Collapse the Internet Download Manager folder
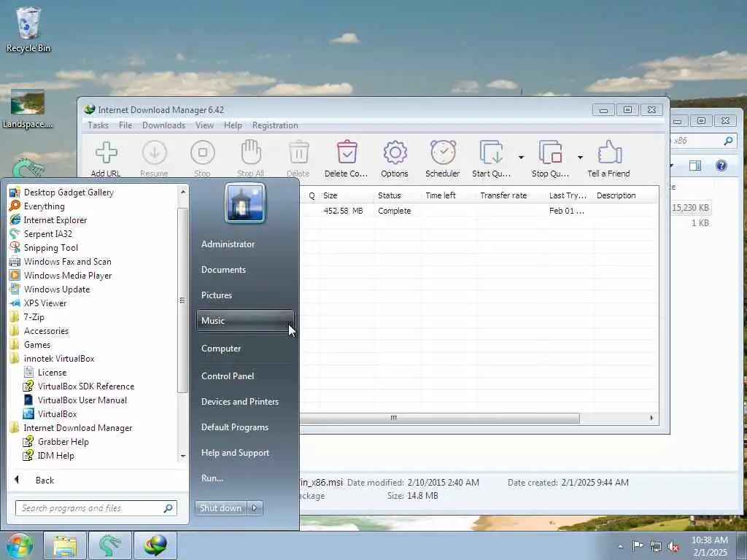This screenshot has height=560, width=747. [x=93, y=427]
